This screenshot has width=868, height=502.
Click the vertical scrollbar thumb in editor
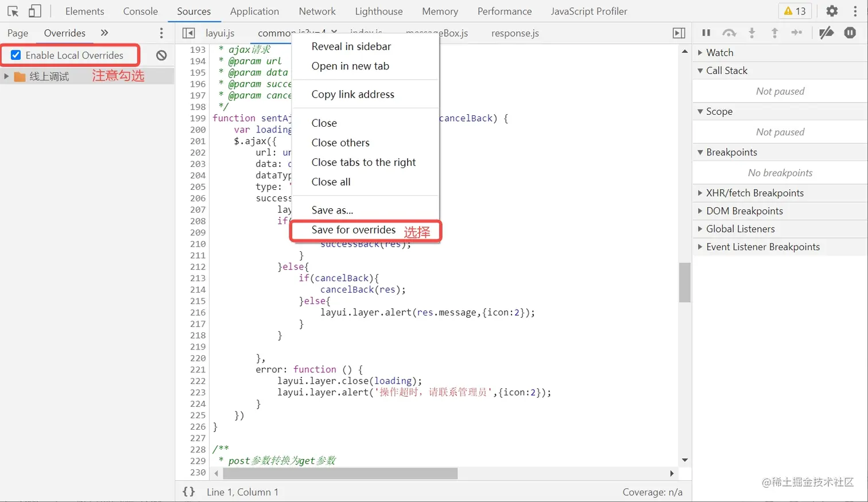click(684, 282)
